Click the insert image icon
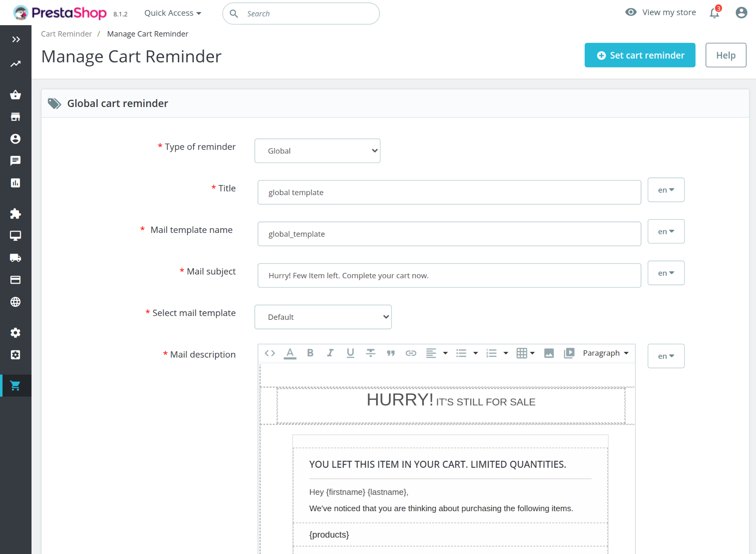Viewport: 756px width, 554px height. pos(549,353)
